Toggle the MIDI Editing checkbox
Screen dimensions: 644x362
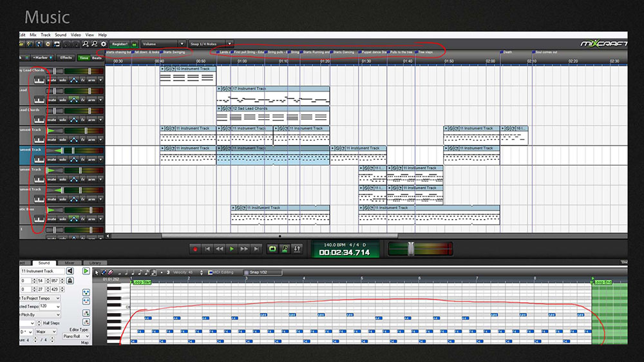(211, 272)
